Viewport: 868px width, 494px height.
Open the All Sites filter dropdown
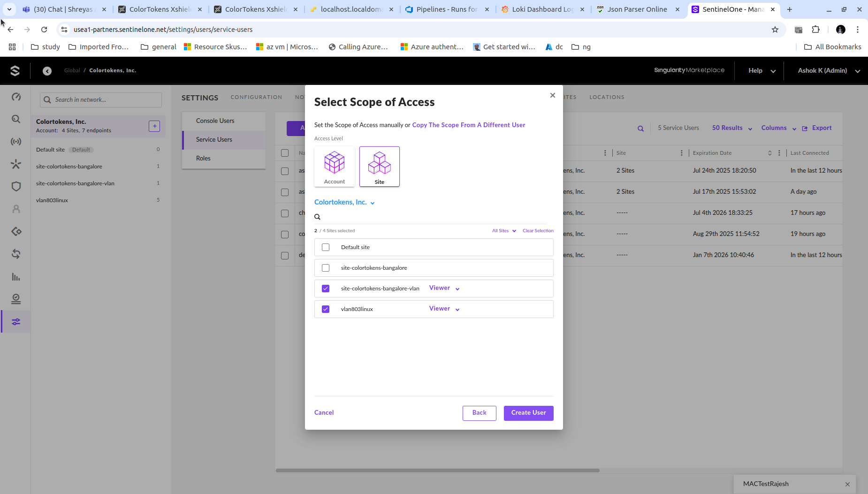pyautogui.click(x=503, y=230)
